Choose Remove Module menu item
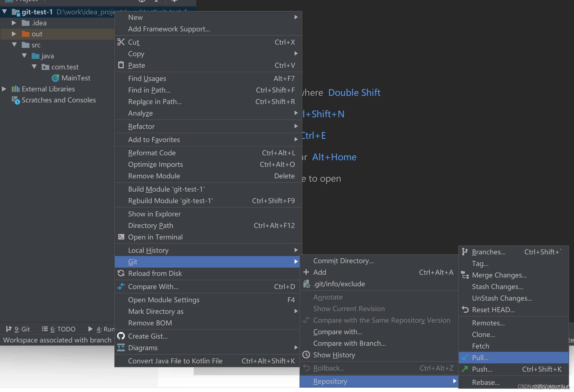Viewport: 574px width, 392px height. (208, 176)
